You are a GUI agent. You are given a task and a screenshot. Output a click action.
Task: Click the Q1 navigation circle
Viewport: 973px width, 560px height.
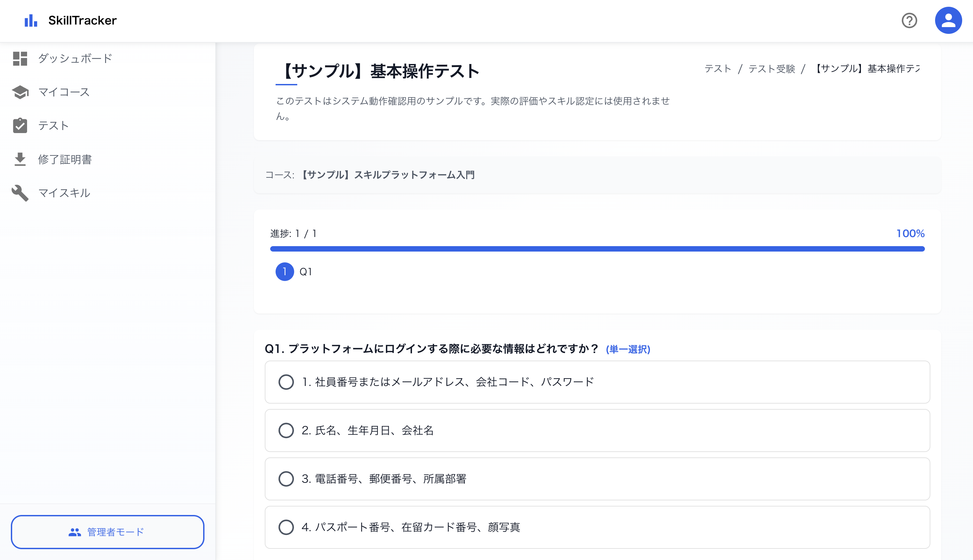point(284,272)
